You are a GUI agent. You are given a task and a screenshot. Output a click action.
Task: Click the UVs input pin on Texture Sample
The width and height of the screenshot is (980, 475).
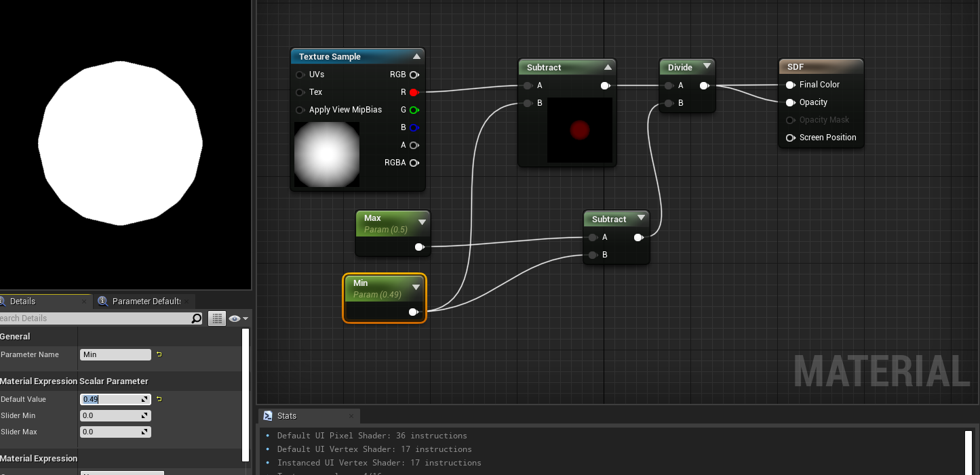[300, 75]
